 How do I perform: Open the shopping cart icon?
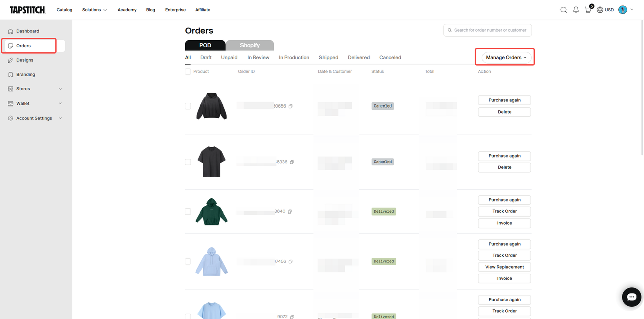point(588,10)
